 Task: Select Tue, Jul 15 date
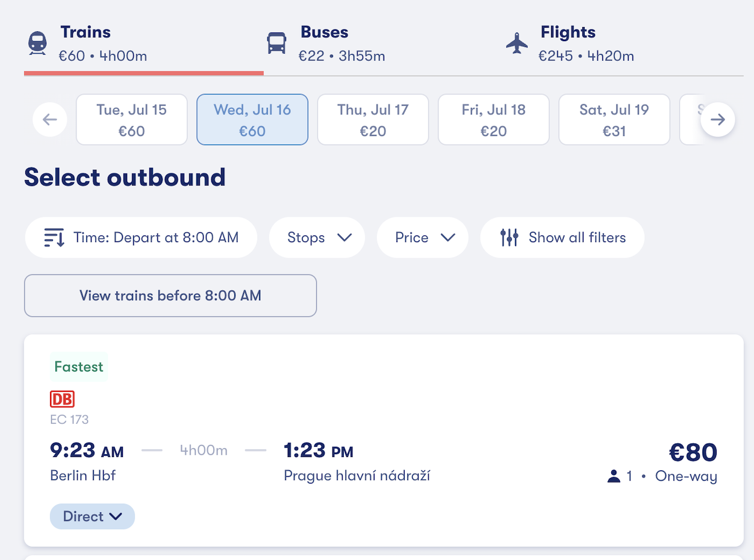tap(132, 119)
